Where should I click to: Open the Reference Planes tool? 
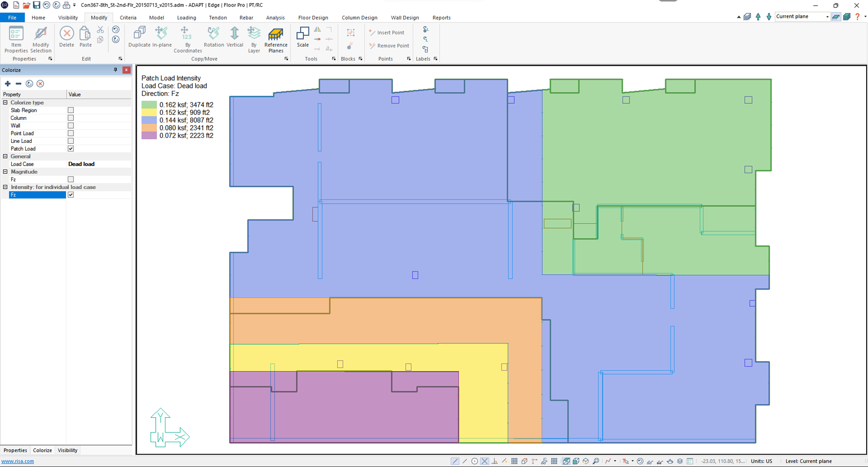point(276,35)
